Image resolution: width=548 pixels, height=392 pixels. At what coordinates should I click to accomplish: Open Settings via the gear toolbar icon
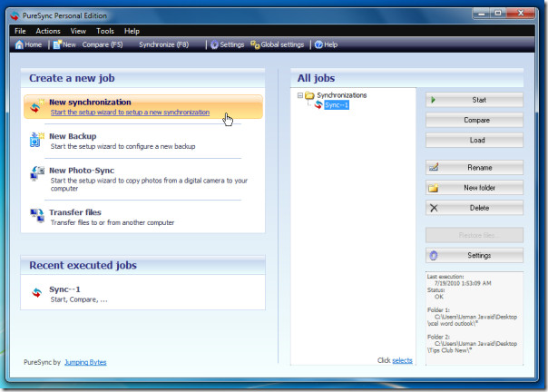[x=214, y=44]
